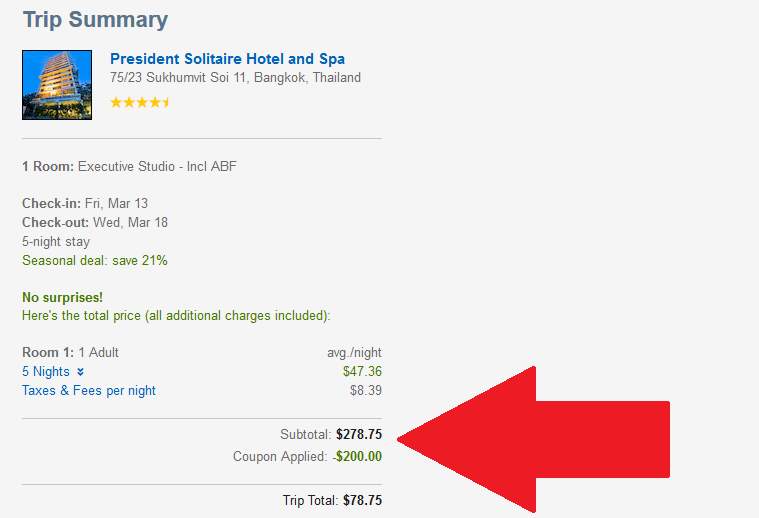Select the $47.36 average nightly price
This screenshot has height=518, width=759.
click(x=362, y=371)
